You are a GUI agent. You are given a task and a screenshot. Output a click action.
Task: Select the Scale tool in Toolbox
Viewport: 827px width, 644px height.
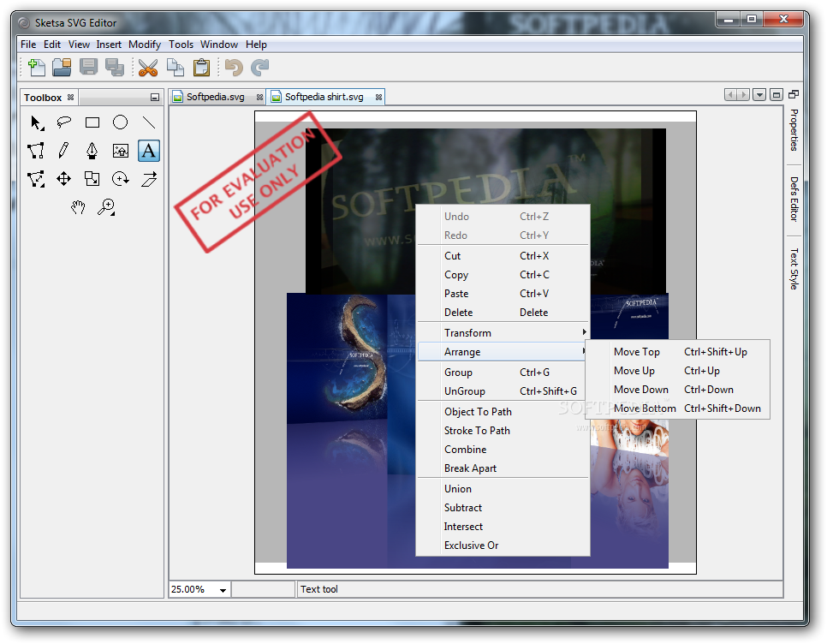pyautogui.click(x=92, y=179)
